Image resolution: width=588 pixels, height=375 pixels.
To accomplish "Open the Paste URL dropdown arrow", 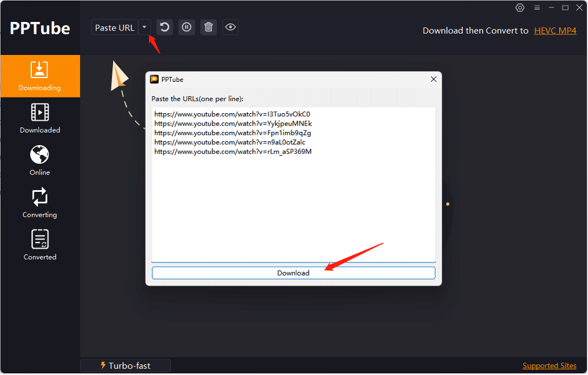I will click(144, 27).
